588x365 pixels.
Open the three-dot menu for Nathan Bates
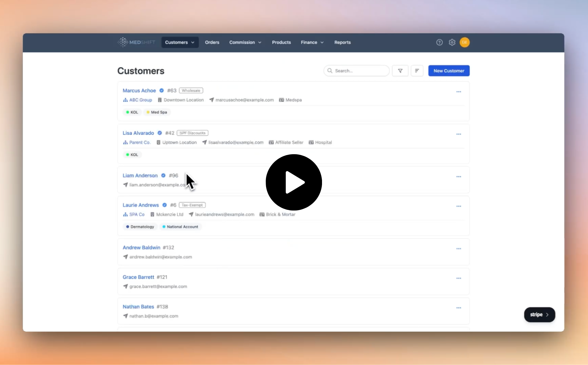coord(459,308)
